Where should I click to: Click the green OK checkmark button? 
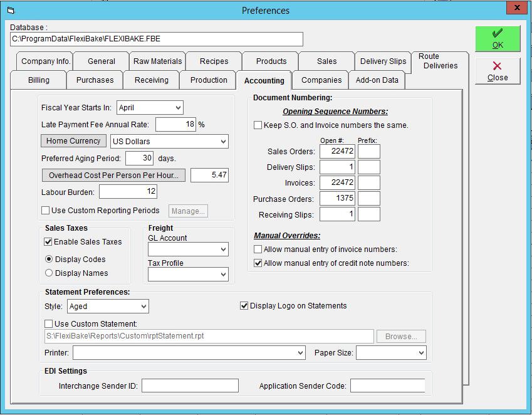tap(498, 39)
